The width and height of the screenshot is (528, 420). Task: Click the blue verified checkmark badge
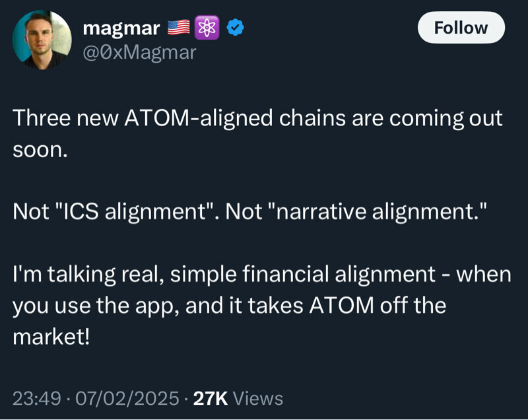(x=236, y=28)
